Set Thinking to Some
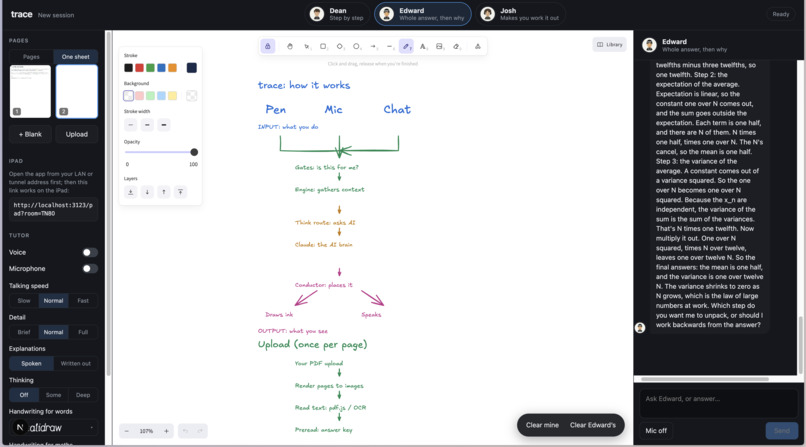This screenshot has width=806, height=447. pyautogui.click(x=53, y=395)
